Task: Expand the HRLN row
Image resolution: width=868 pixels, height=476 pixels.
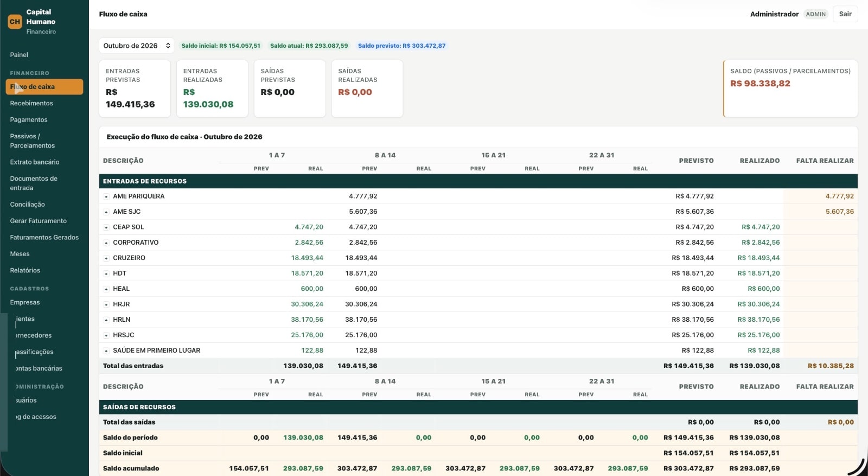Action: [106, 320]
